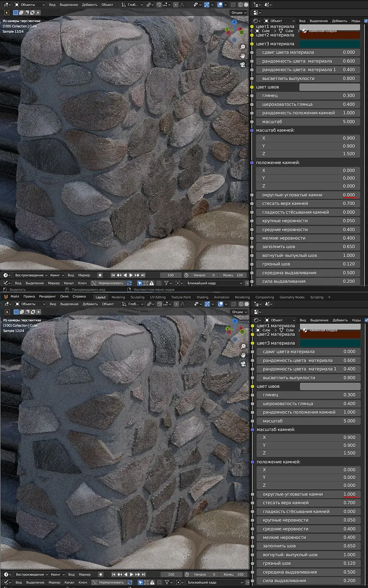Click the blue Z axis gizmo in the lower viewport
The width and height of the screenshot is (368, 588).
(235, 321)
